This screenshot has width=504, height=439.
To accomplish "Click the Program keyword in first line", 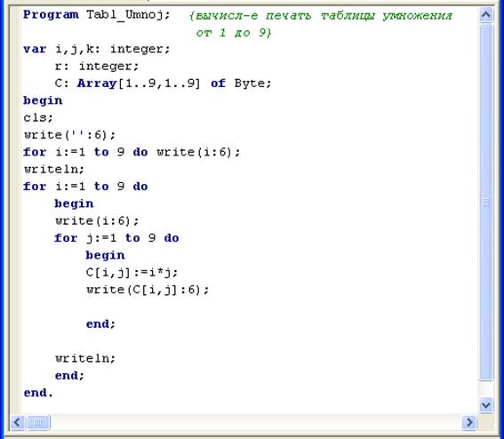I will click(x=51, y=14).
